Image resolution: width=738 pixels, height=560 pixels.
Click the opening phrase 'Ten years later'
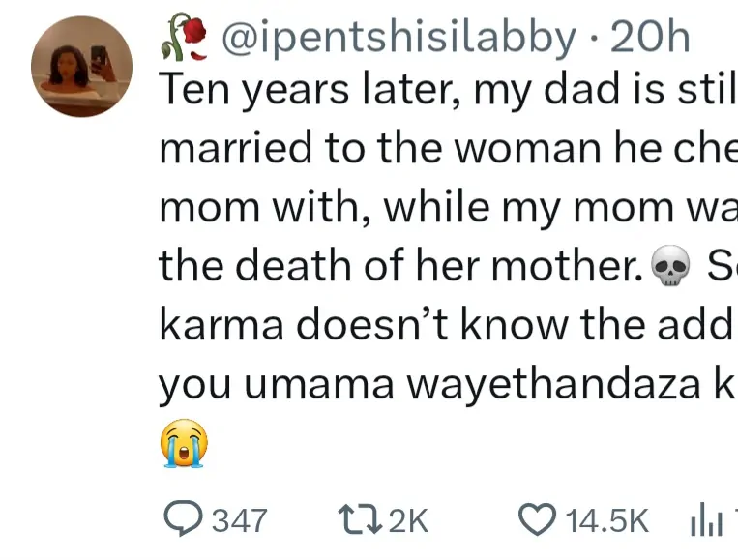click(288, 93)
